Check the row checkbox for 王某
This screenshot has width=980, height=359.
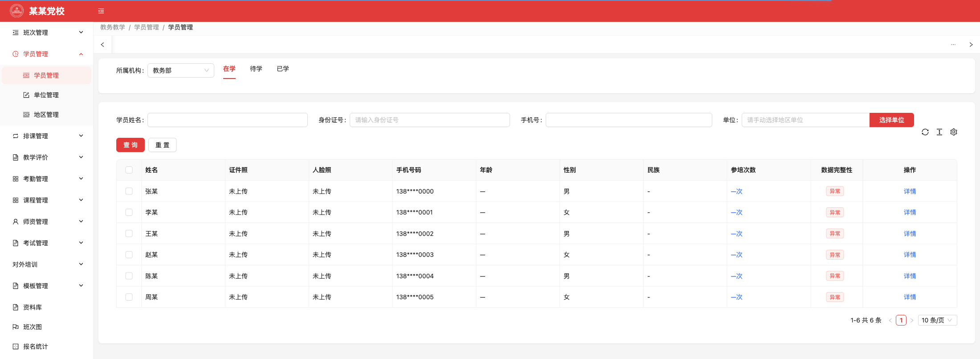pos(129,234)
